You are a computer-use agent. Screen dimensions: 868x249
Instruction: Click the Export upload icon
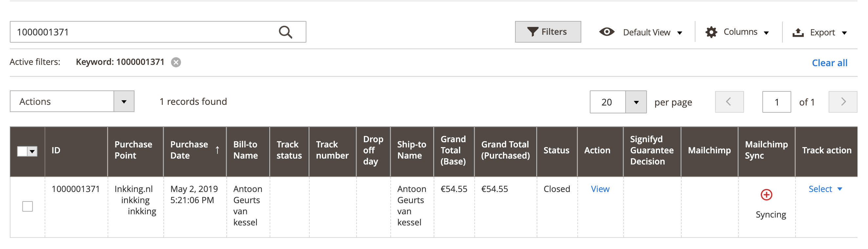(x=798, y=33)
